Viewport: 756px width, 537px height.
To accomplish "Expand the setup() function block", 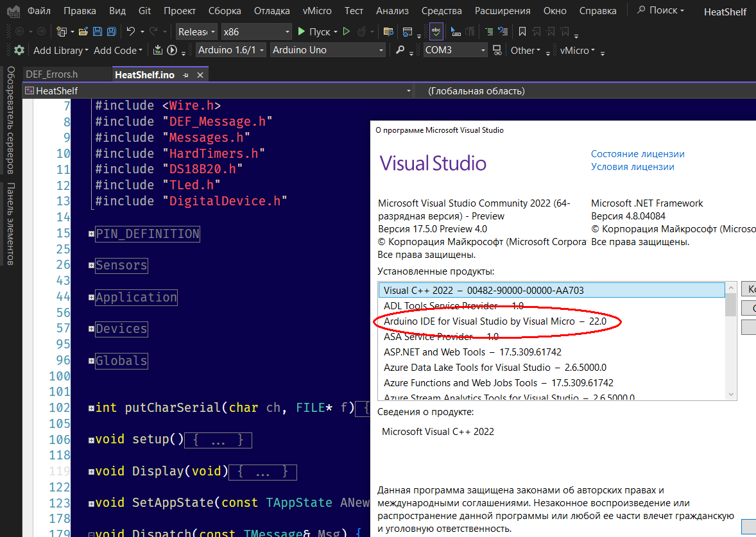I will click(x=91, y=440).
